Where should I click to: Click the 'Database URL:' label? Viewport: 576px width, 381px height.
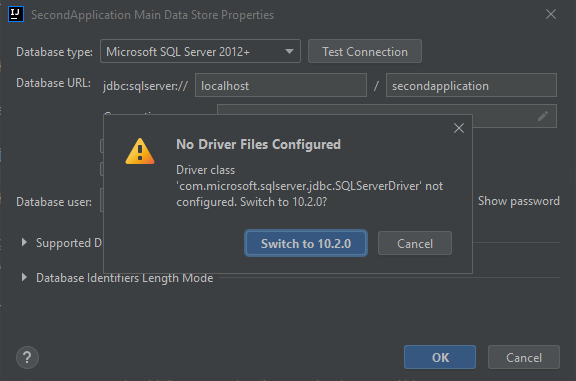(54, 83)
